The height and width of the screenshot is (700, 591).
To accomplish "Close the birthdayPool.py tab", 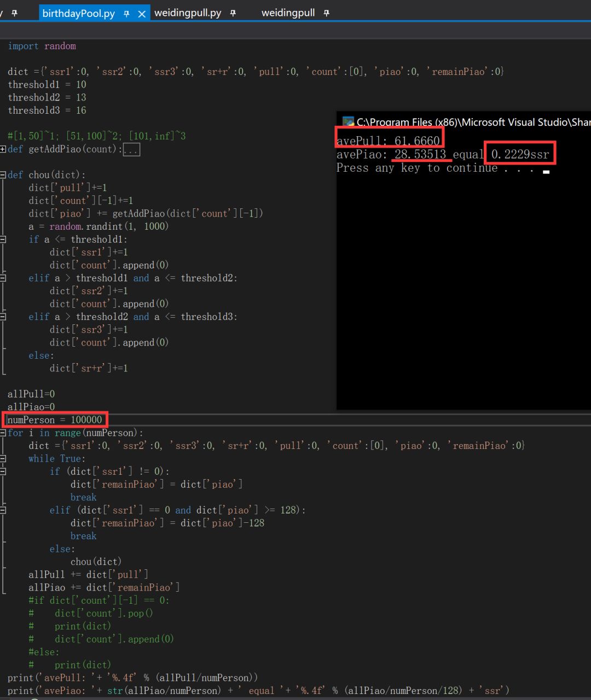I will (142, 14).
